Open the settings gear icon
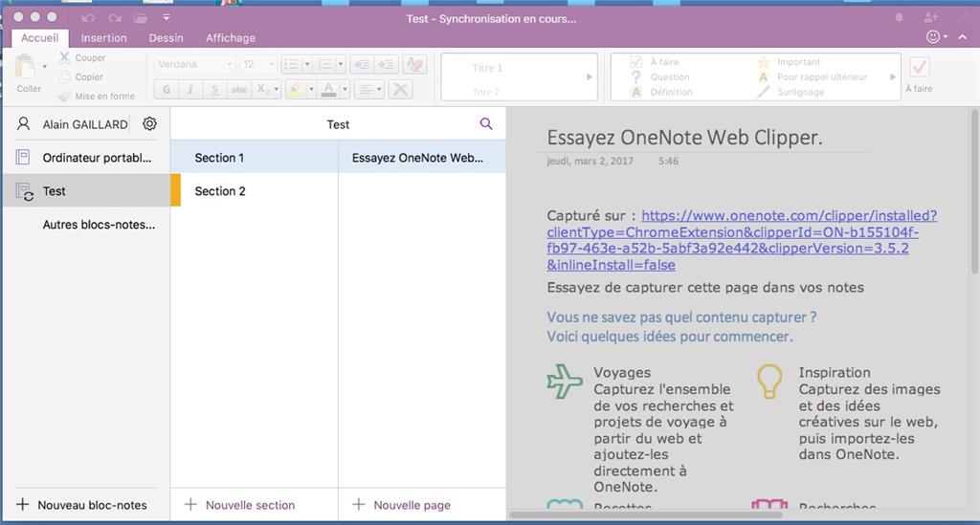Screen dimensions: 980x525 [149, 123]
